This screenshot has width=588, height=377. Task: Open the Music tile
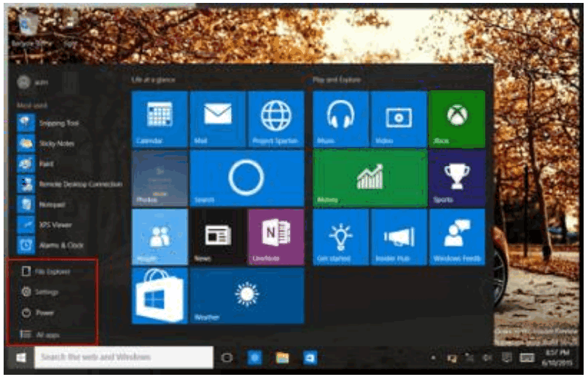(x=340, y=119)
